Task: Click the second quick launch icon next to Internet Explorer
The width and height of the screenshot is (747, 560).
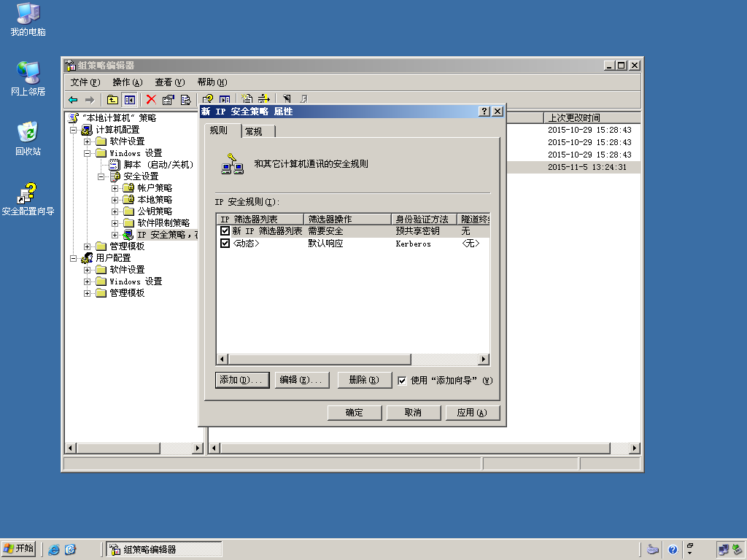Action: (71, 550)
